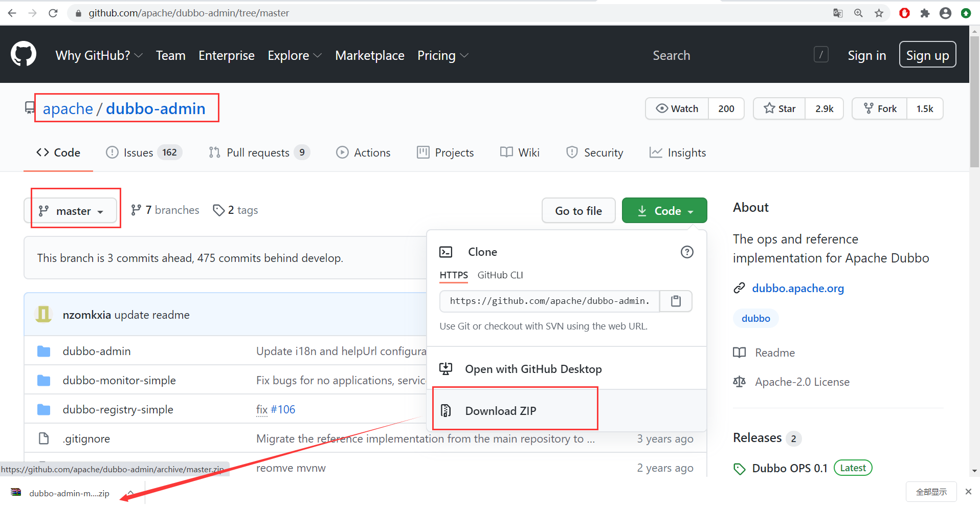Image resolution: width=980 pixels, height=506 pixels.
Task: Select the GitHub CLI clone tab
Action: (x=500, y=275)
